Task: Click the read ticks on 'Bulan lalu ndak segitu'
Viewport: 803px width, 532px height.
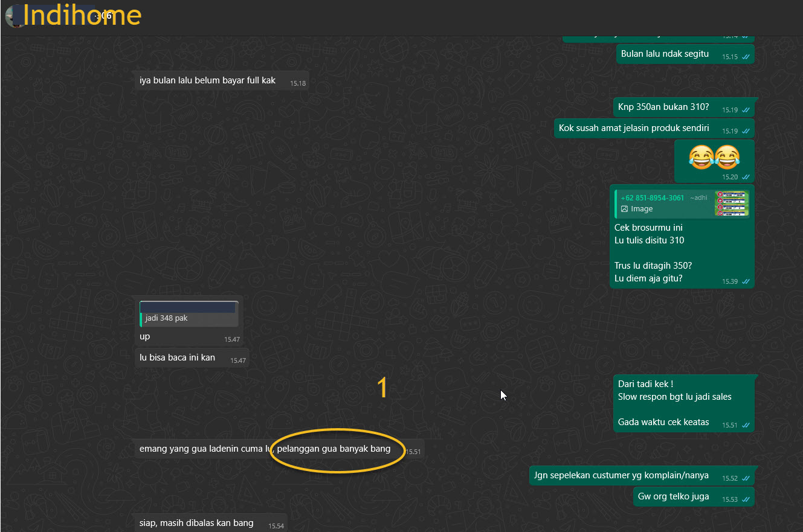Action: (746, 56)
